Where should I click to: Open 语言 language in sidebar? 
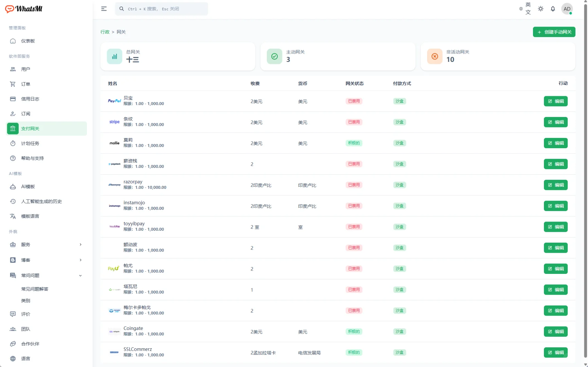pos(47,359)
